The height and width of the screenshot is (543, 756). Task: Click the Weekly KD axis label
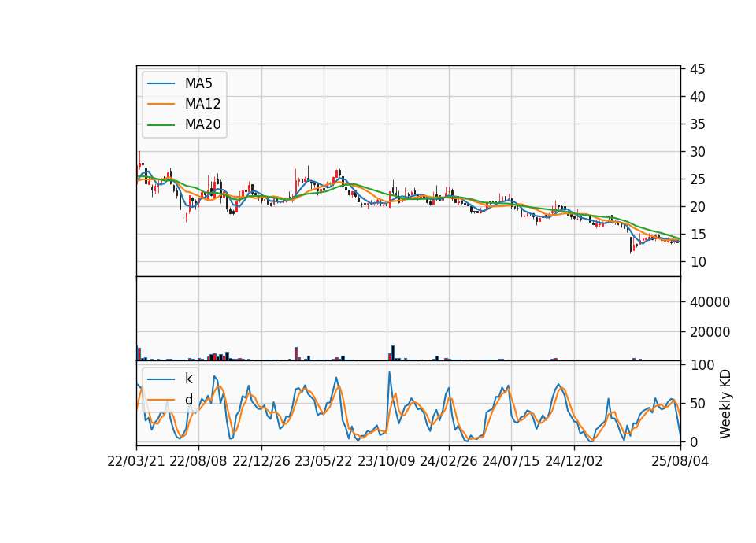coord(724,404)
